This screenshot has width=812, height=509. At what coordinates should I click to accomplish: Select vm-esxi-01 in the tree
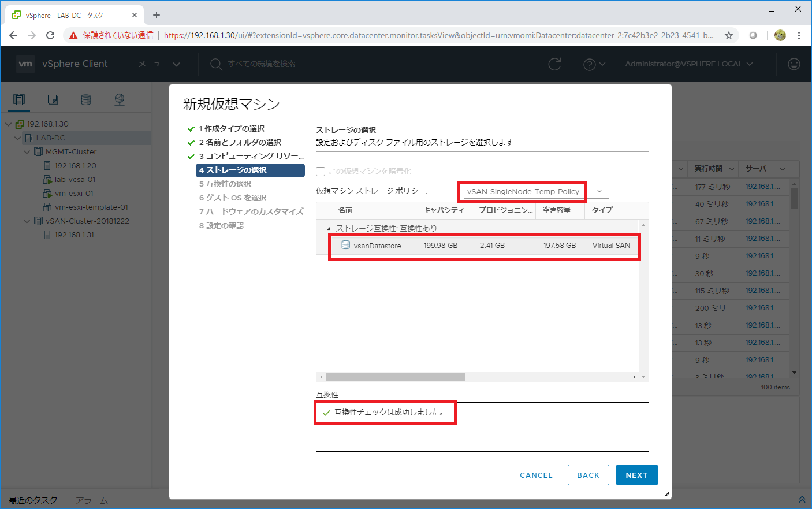74,193
